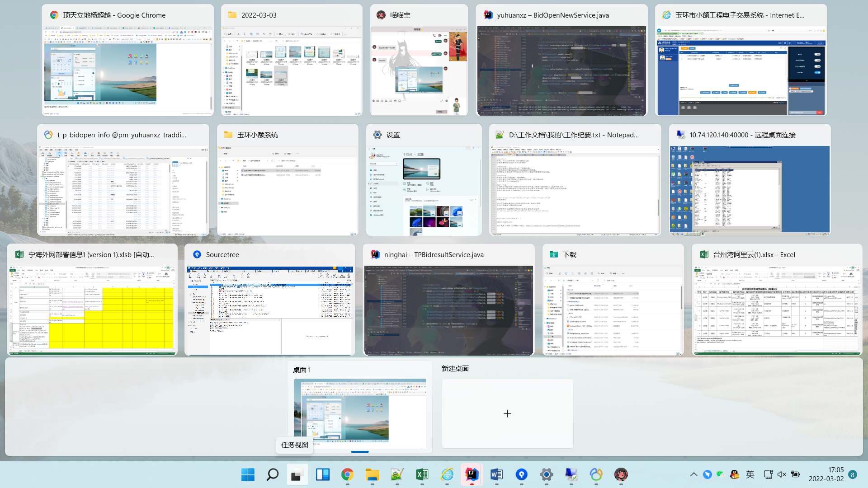Select the t_p_bidopen_info database window
This screenshot has width=868, height=488.
[x=123, y=180]
